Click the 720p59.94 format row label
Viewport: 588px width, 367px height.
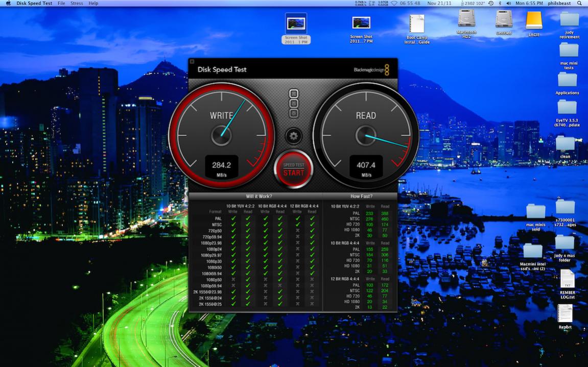click(x=212, y=237)
